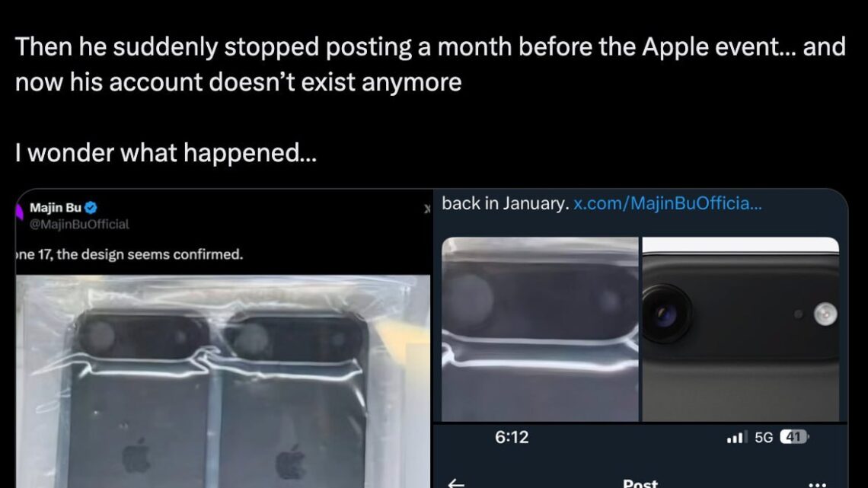Click the 5G network indicator
868x488 pixels.
764,438
